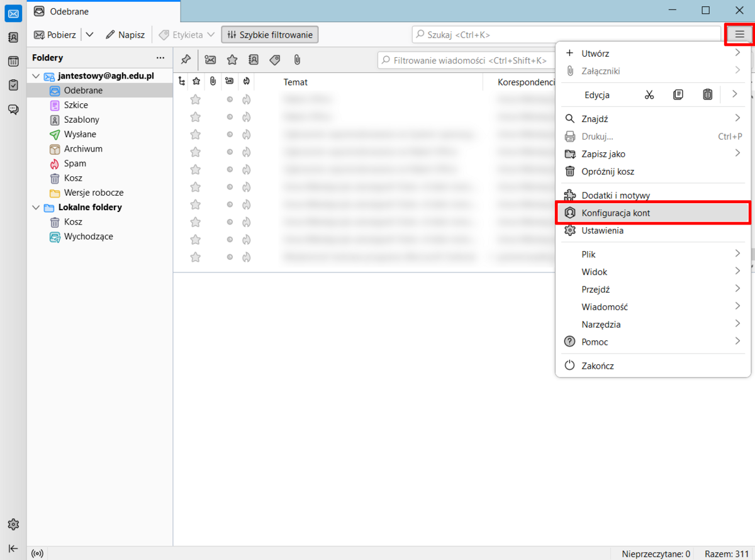Open the Address Book from the sidebar
This screenshot has width=755, height=560.
pyautogui.click(x=13, y=37)
